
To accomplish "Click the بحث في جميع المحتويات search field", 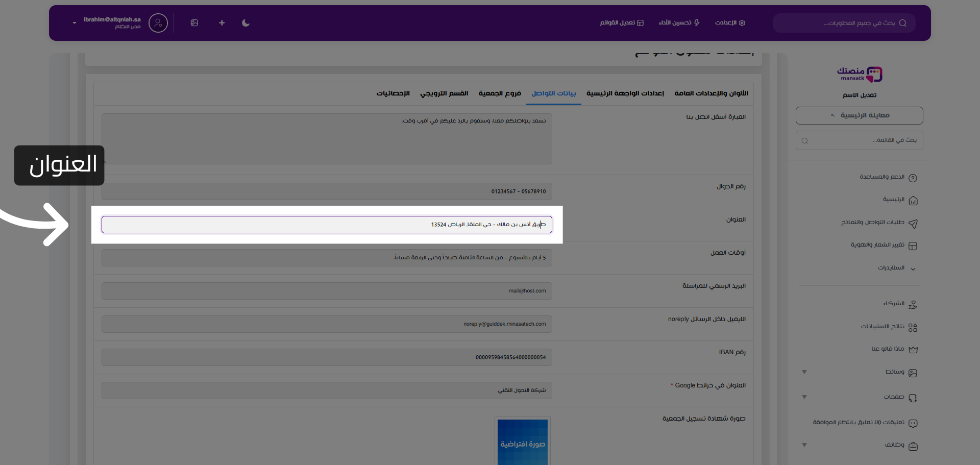I will click(x=844, y=23).
